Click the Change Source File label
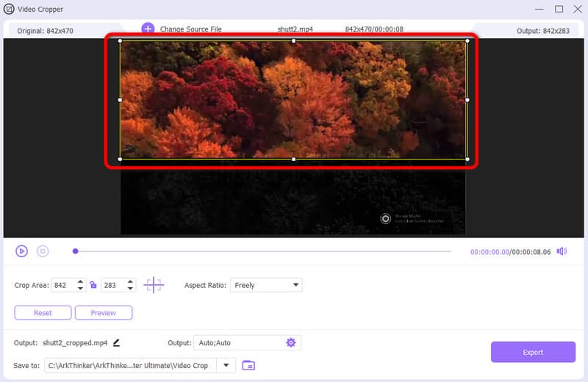Screen dimensions: 588x382 point(190,29)
